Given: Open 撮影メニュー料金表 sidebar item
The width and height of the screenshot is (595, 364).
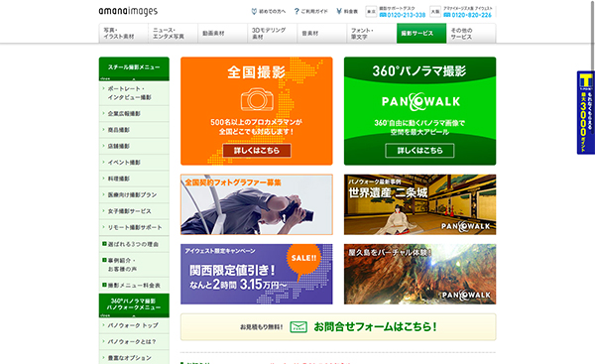Looking at the screenshot, I should [134, 285].
